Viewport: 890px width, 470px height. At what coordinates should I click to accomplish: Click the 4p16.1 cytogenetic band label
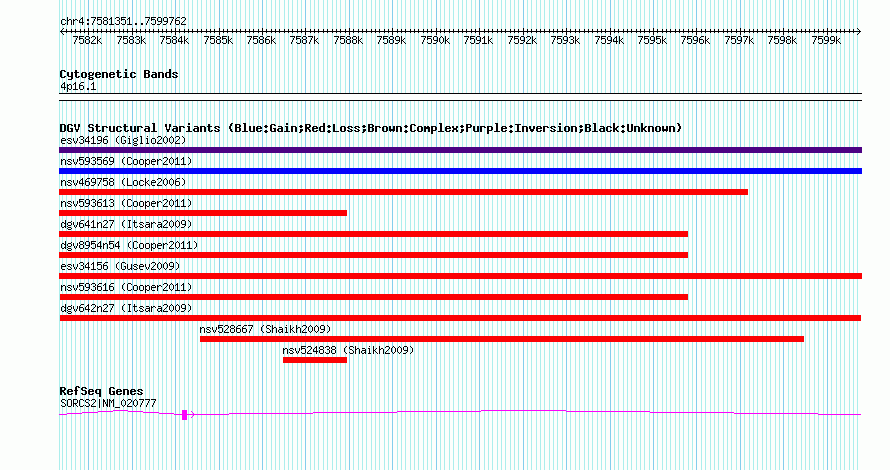[78, 86]
